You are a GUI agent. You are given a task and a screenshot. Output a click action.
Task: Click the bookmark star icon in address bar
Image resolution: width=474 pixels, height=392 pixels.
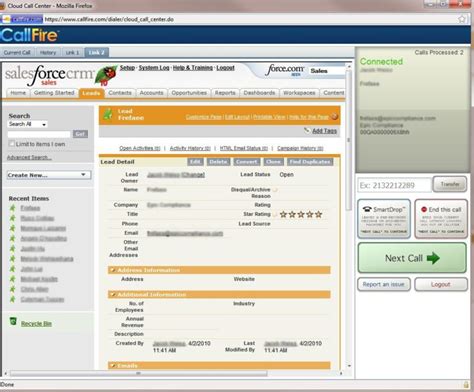point(462,19)
